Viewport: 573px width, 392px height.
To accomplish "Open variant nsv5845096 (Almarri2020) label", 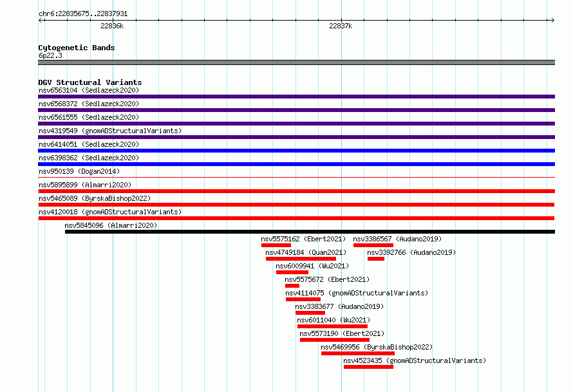I will (111, 225).
